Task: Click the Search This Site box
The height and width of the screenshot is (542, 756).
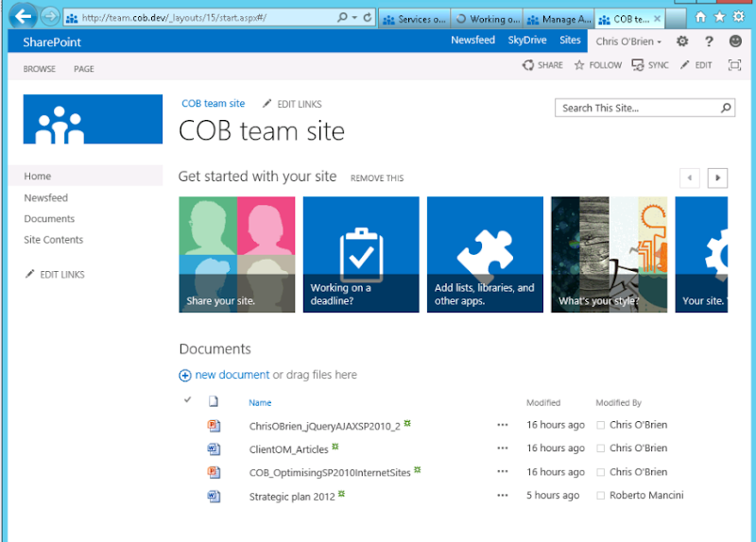Action: 638,108
